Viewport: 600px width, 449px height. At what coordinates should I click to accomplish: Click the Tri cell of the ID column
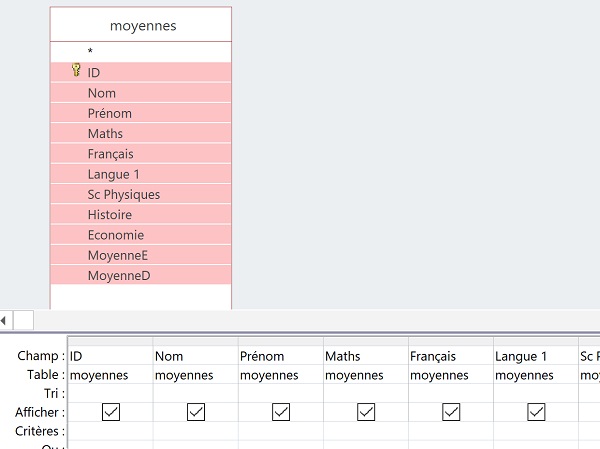111,393
